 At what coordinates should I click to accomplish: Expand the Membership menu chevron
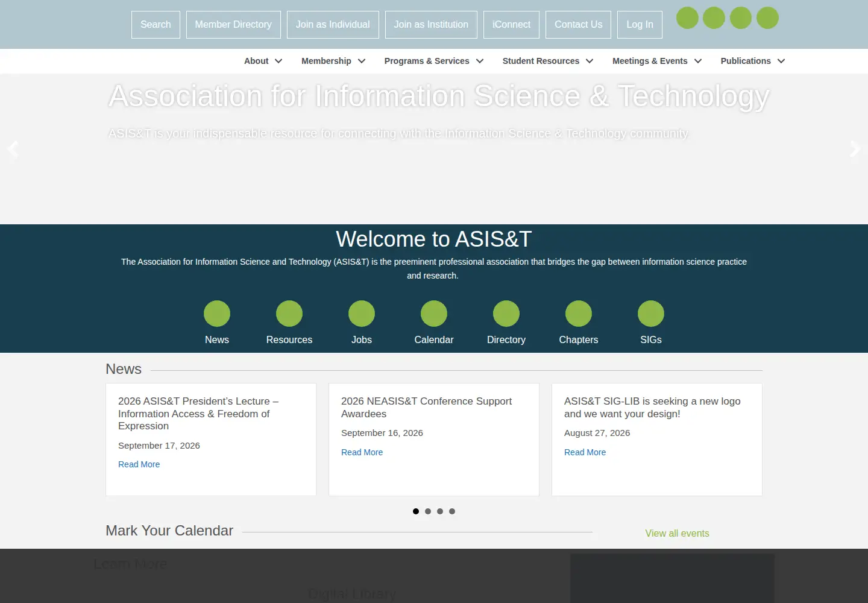(362, 61)
